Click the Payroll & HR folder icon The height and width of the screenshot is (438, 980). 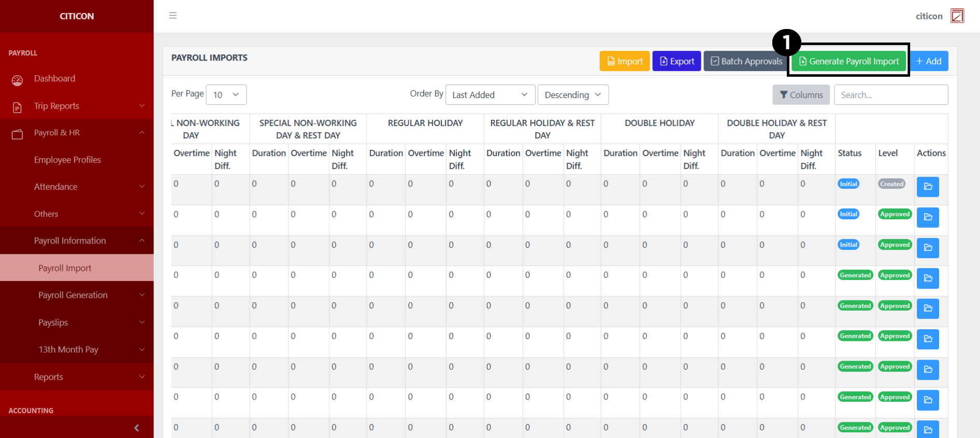(x=18, y=134)
